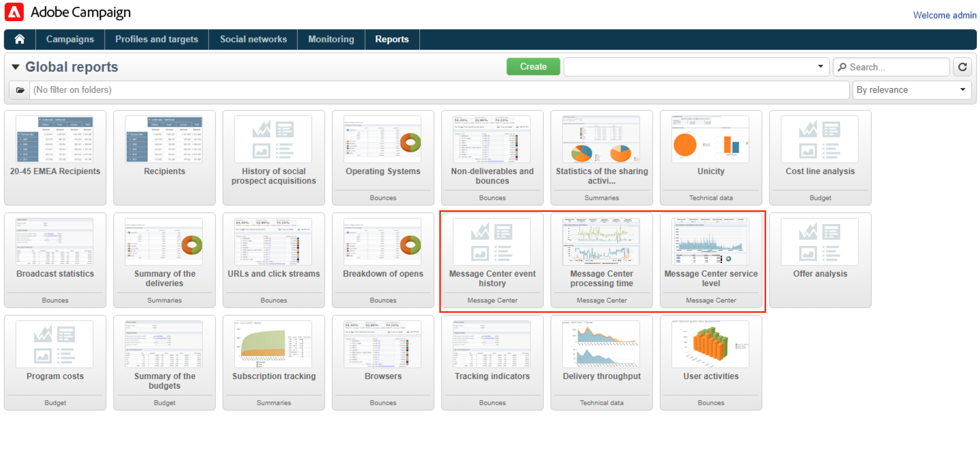This screenshot has height=469, width=980.
Task: Open the Delivery throughput report thumbnail
Action: pos(601,345)
